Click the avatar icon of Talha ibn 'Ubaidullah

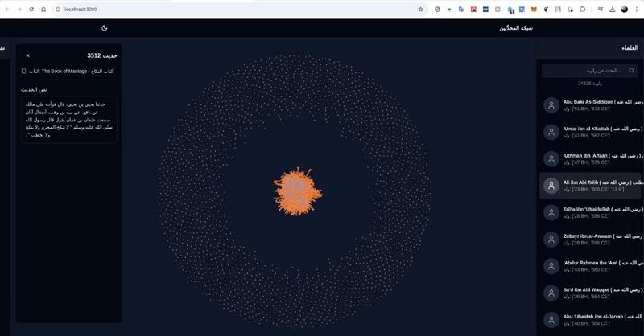551,212
